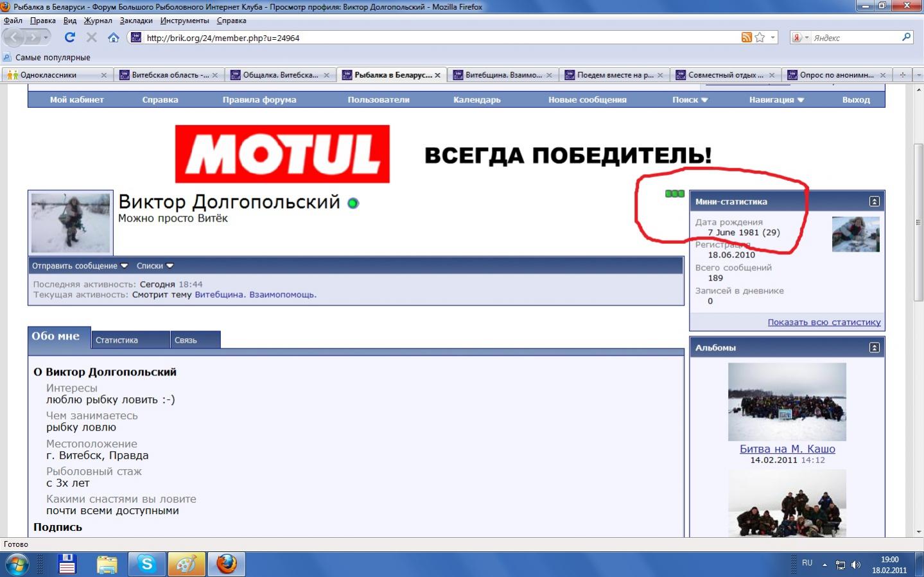
Task: Open Skype from the taskbar
Action: tap(147, 564)
